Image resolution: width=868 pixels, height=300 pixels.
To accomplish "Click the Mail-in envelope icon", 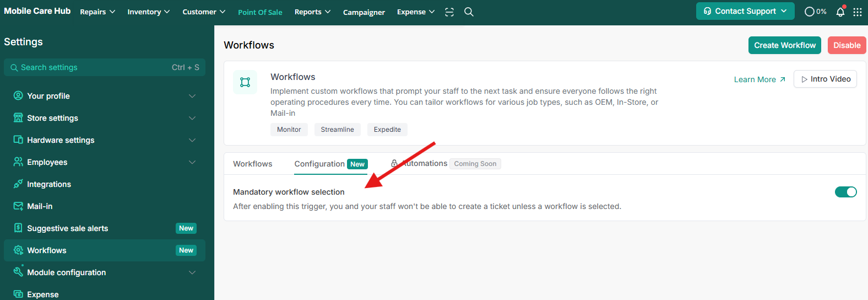I will (18, 206).
